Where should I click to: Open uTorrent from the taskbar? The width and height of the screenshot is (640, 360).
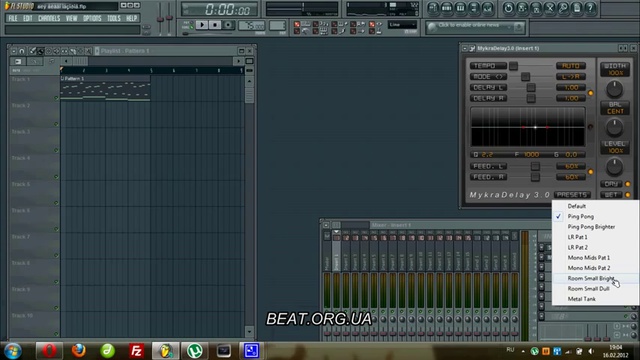point(194,351)
